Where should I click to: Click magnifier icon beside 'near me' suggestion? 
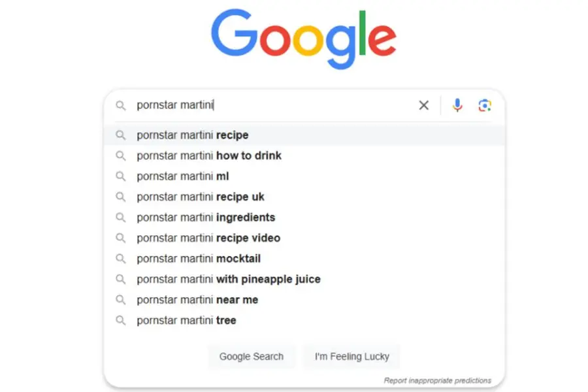coord(120,300)
